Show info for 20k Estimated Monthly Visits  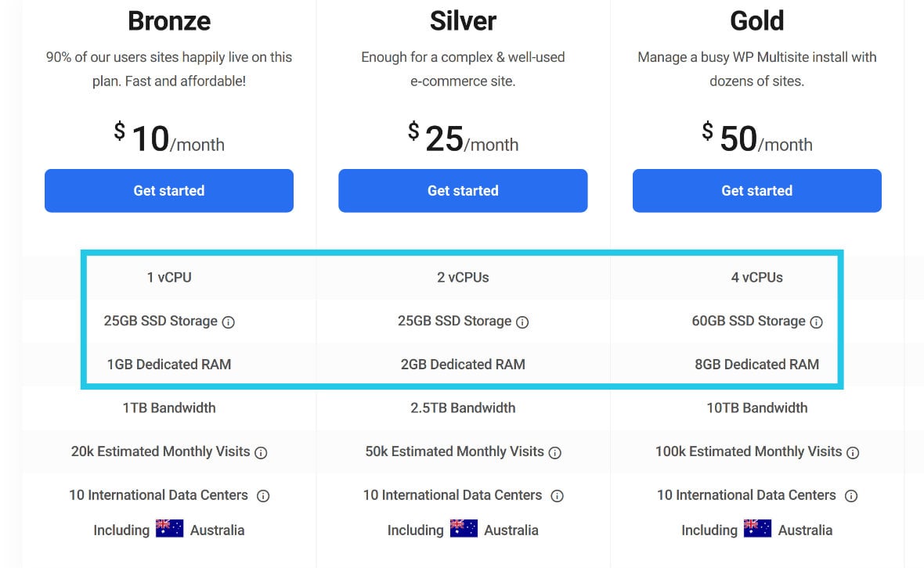point(261,453)
